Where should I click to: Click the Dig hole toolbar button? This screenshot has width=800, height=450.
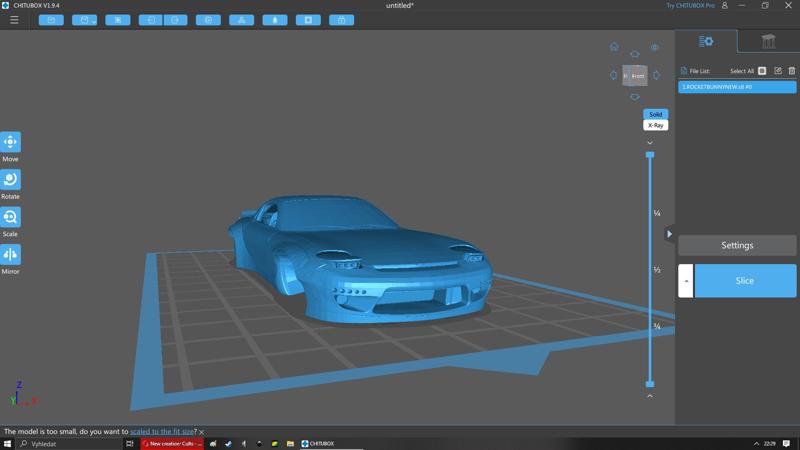308,20
